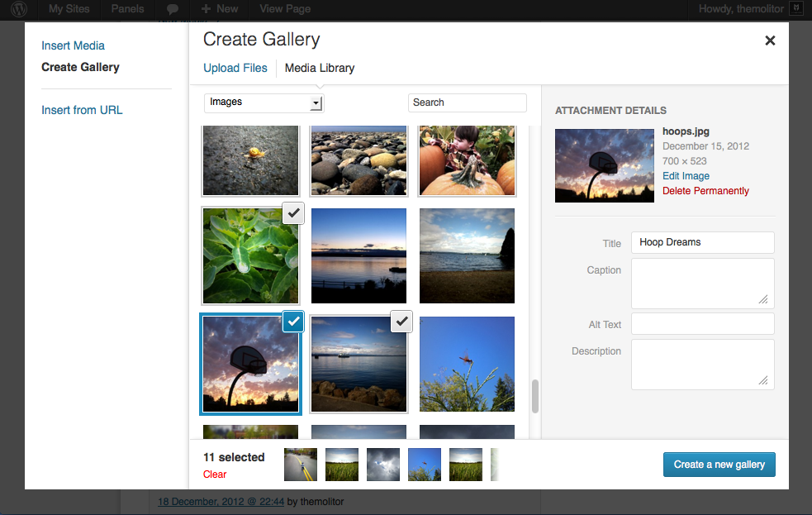
Task: Expand the Panels admin bar menu
Action: click(128, 9)
